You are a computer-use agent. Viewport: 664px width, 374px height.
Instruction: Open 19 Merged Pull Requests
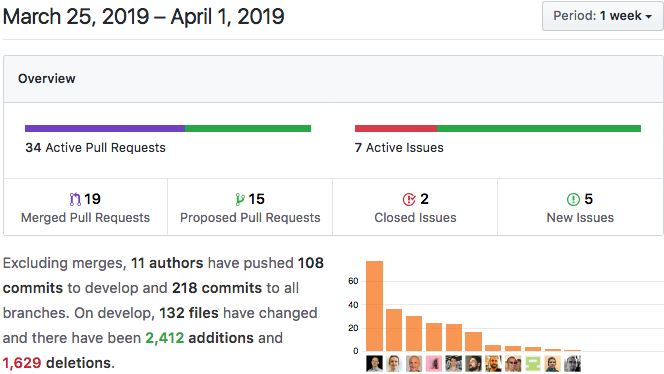(x=86, y=207)
